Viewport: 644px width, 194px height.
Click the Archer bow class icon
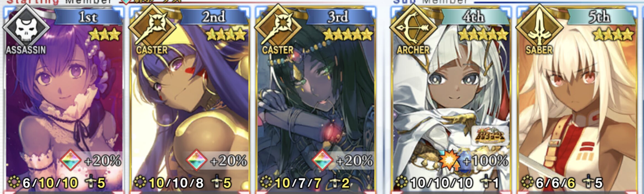tap(413, 28)
